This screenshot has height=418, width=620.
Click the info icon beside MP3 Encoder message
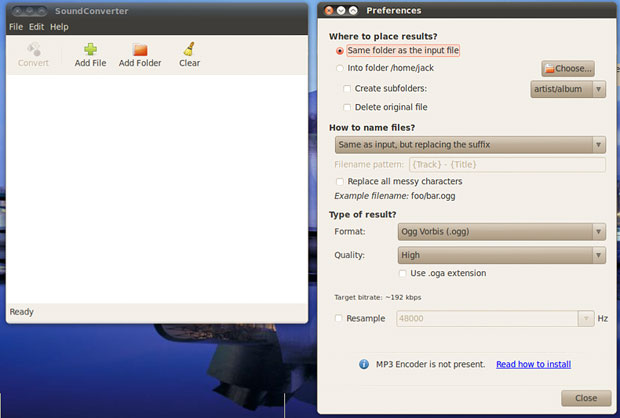364,364
